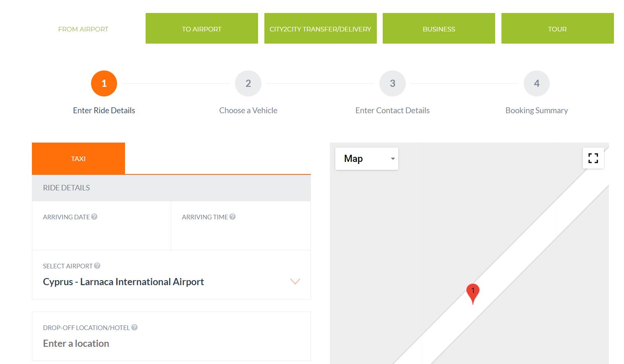Click the Arriving Date help icon
This screenshot has height=364, width=624.
pyautogui.click(x=94, y=217)
